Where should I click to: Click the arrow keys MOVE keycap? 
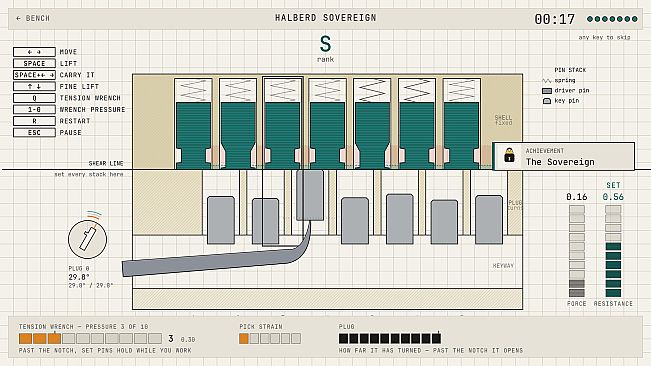tap(34, 52)
